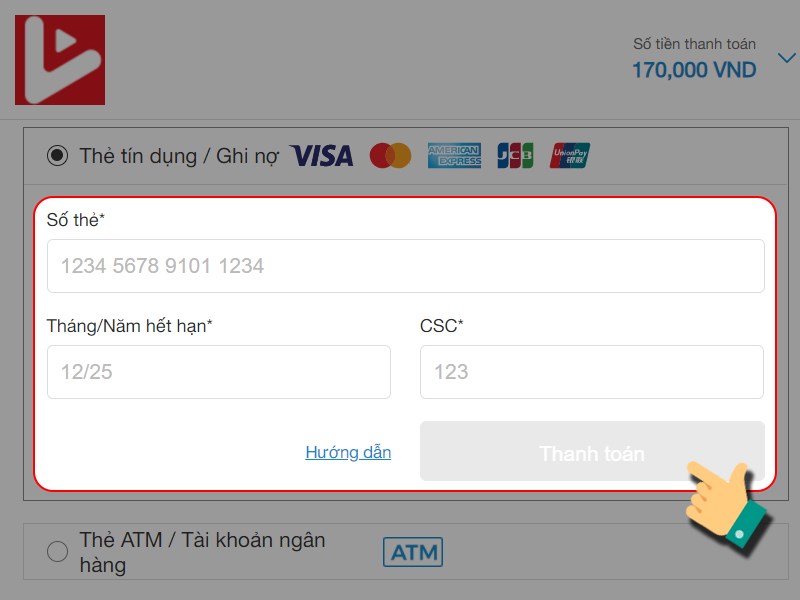Screen dimensions: 800x600
Task: Click the 170,000 VND amount text
Action: [x=694, y=70]
